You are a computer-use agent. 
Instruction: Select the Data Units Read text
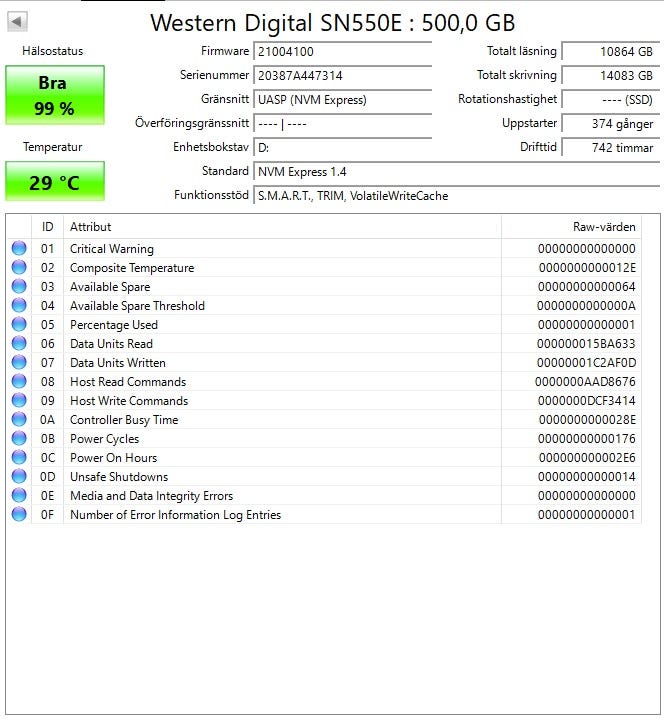coord(111,344)
